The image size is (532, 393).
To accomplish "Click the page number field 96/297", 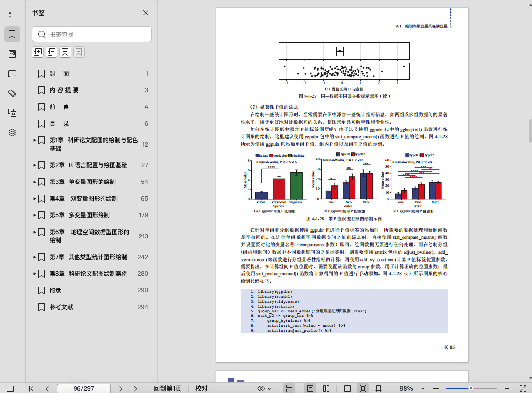I will click(x=84, y=388).
